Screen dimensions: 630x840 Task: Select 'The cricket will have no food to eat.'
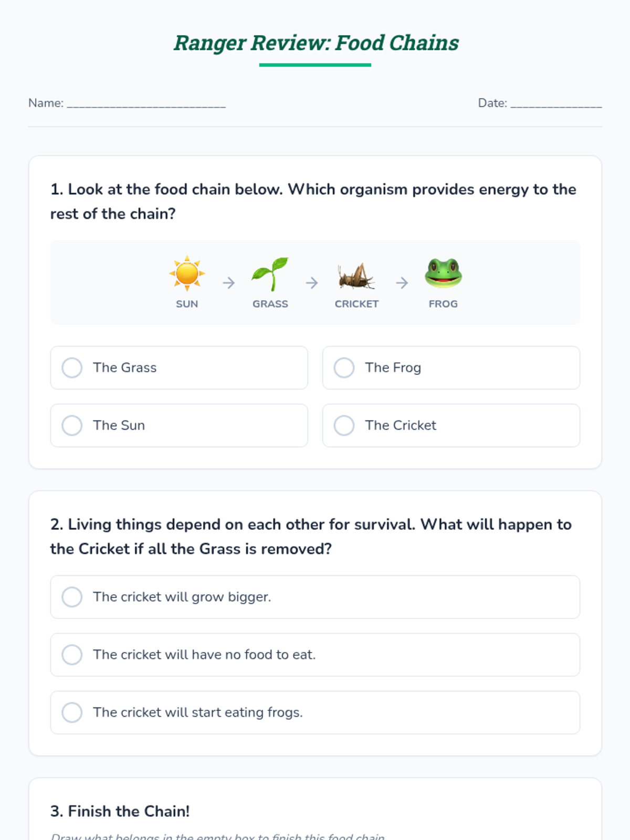pyautogui.click(x=315, y=655)
